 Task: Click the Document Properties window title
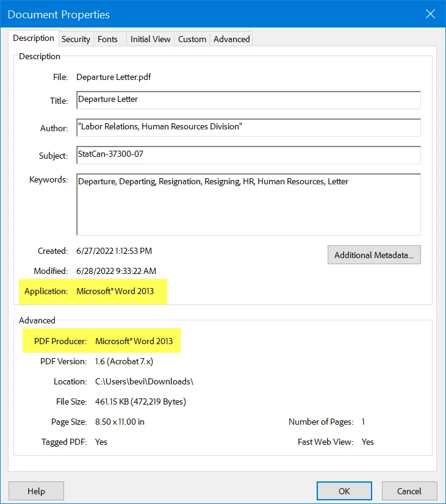(59, 15)
